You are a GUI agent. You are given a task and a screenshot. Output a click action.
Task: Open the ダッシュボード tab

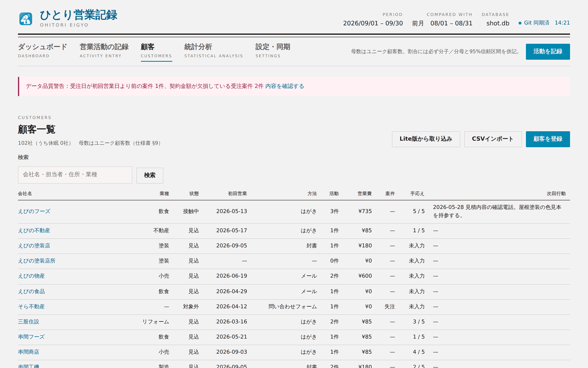42,51
